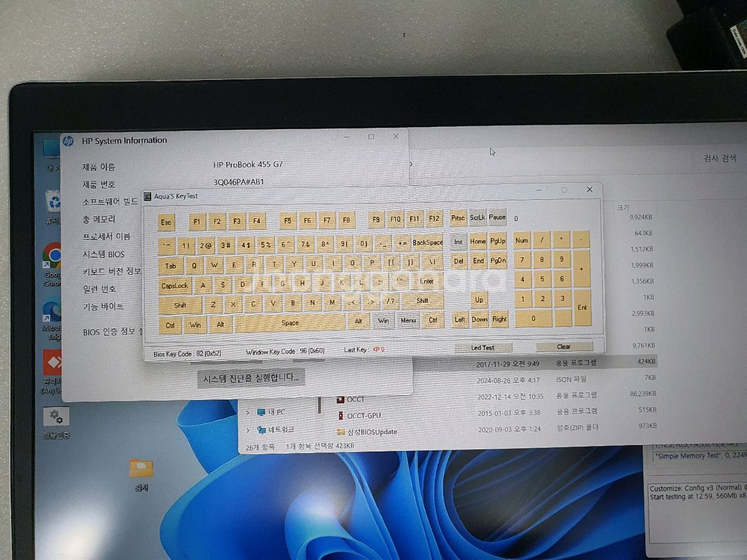Viewport: 747px width, 560px height.
Task: Open the yellow folder on the desktop
Action: click(x=140, y=468)
